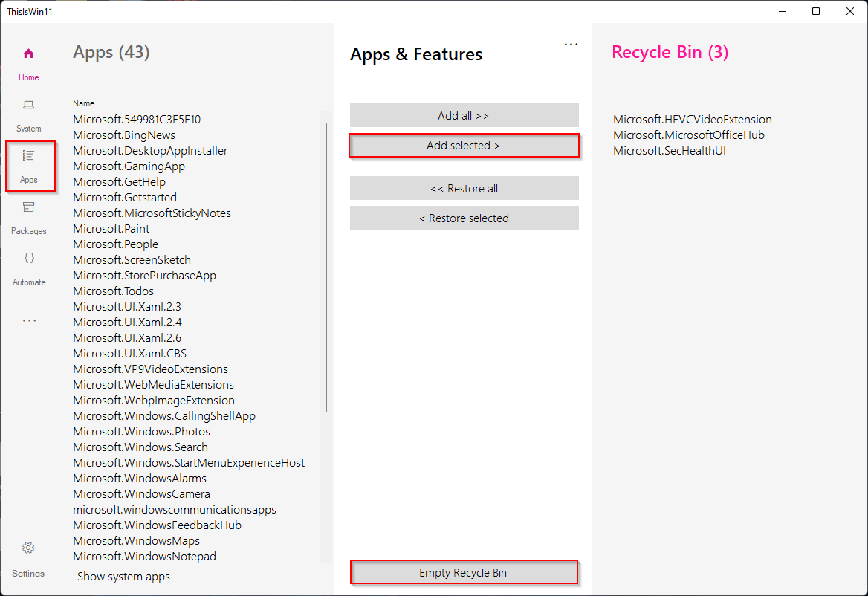Viewport: 868px width, 596px height.
Task: Select microsoft.windowscommunicationsapps in the list
Action: (175, 509)
